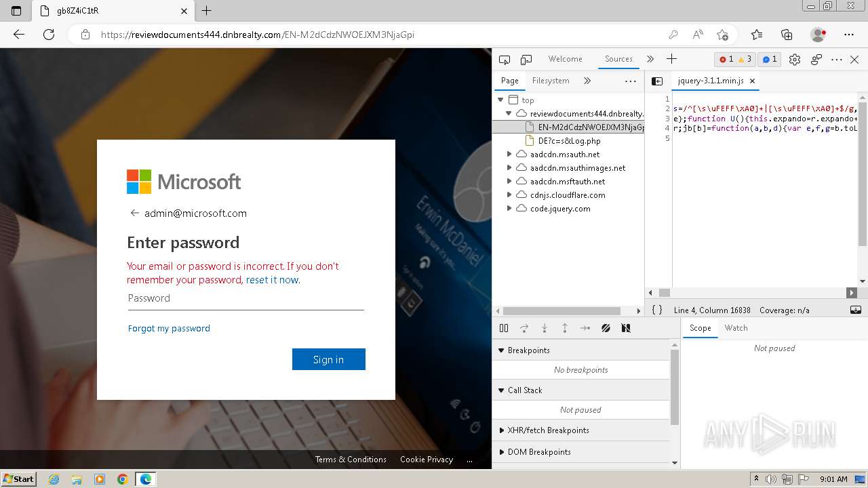Image resolution: width=868 pixels, height=488 pixels.
Task: Open Cookie Privacy link
Action: point(427,460)
